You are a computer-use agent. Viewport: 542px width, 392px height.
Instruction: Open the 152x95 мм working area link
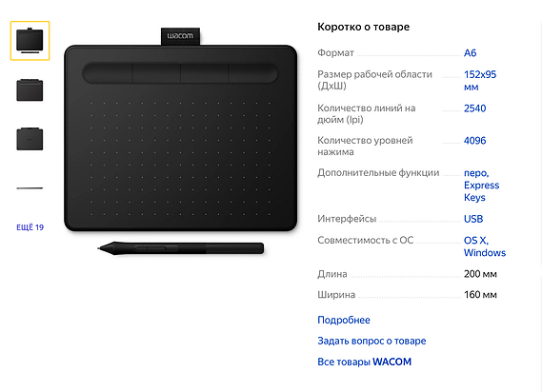480,81
